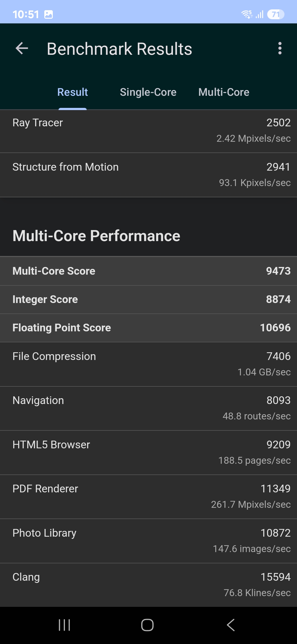Tap the HTML5 Browser result row
This screenshot has width=297, height=644.
(x=148, y=452)
